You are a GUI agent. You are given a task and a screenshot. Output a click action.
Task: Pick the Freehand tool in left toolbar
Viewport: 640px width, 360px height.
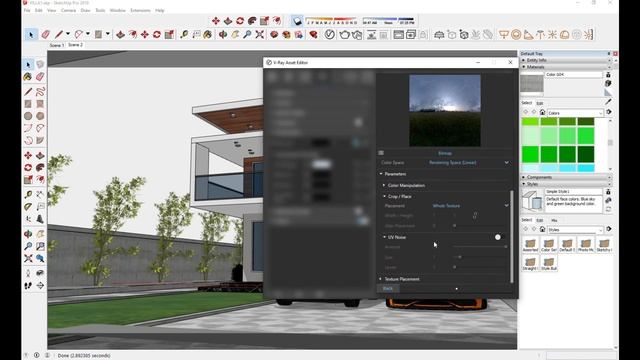[x=40, y=92]
